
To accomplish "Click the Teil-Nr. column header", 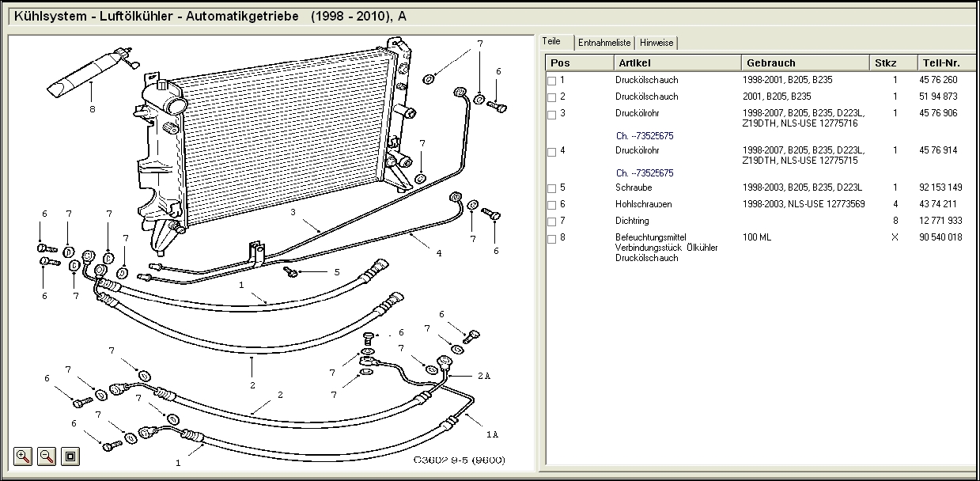I will coord(945,62).
